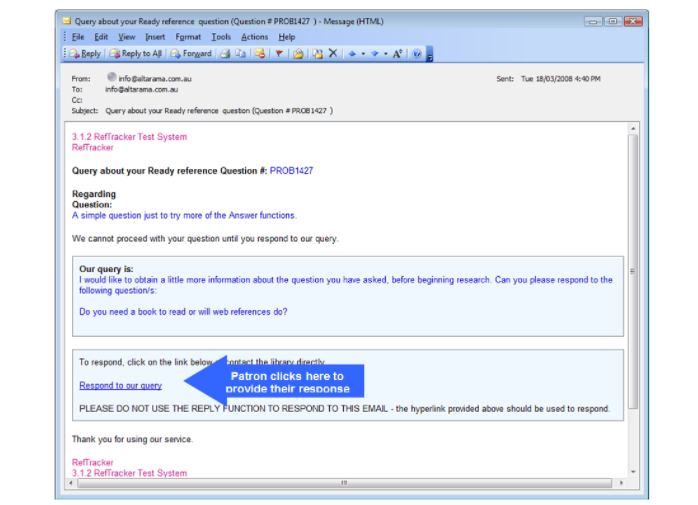Click the horizontal scrollbar left arrow

coord(71,483)
